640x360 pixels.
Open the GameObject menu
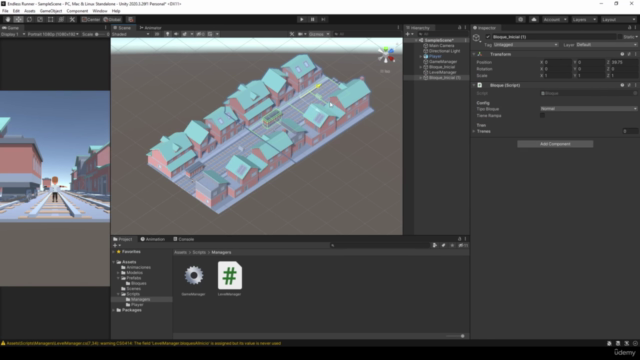pos(51,11)
